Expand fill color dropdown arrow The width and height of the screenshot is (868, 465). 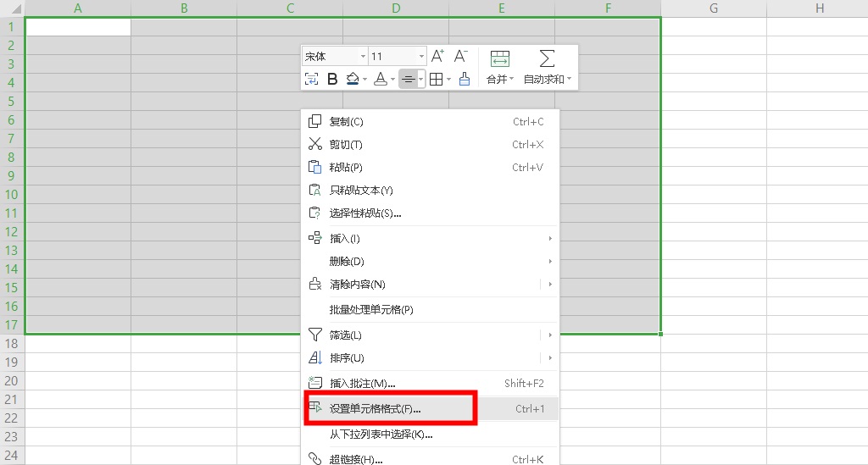(x=364, y=80)
